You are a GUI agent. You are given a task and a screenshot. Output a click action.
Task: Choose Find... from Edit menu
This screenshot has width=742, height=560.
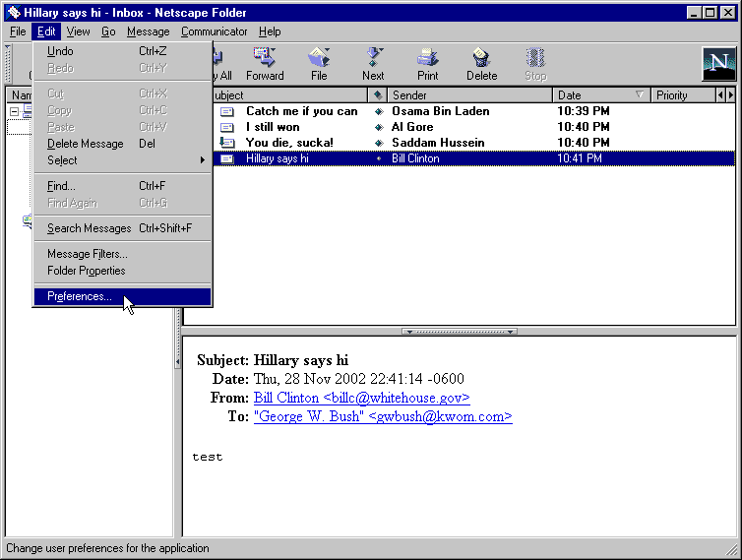[123, 186]
